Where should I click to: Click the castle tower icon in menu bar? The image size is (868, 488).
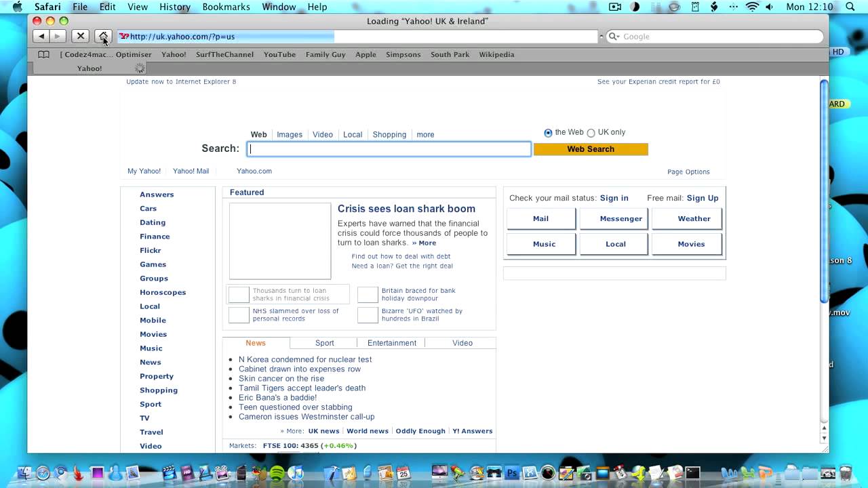(695, 7)
